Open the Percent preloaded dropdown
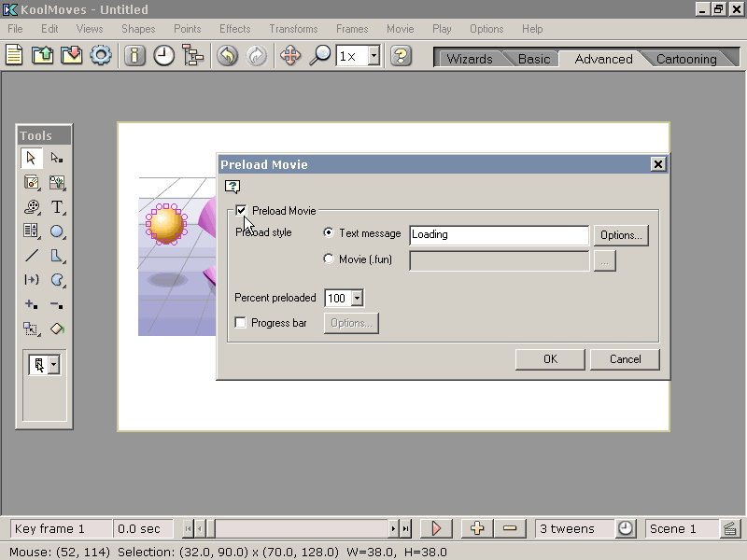This screenshot has width=747, height=560. click(357, 298)
